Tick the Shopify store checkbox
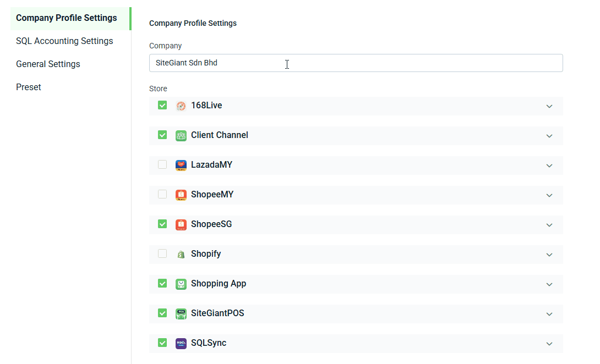Screen dimensions: 600x364 (162, 253)
